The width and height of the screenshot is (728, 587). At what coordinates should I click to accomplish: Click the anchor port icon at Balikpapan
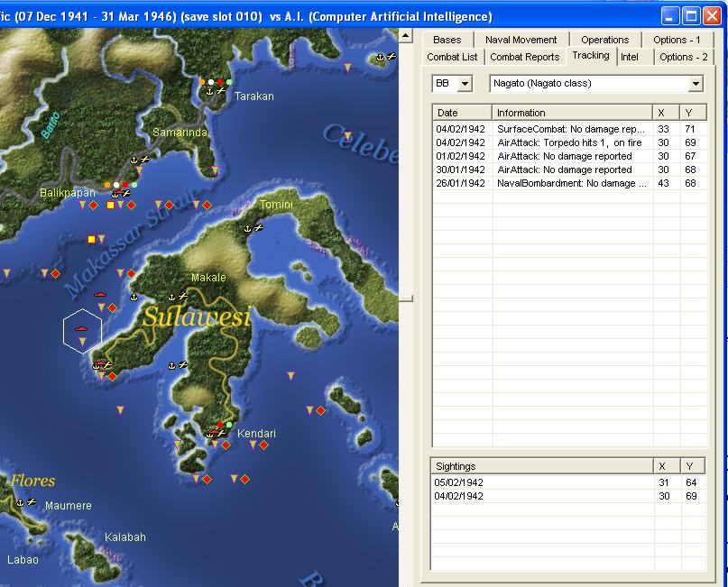115,194
